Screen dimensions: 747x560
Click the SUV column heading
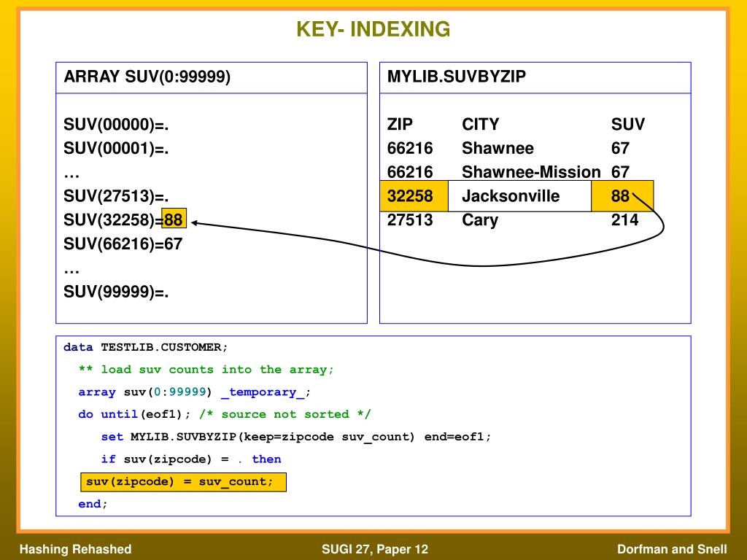pyautogui.click(x=628, y=124)
